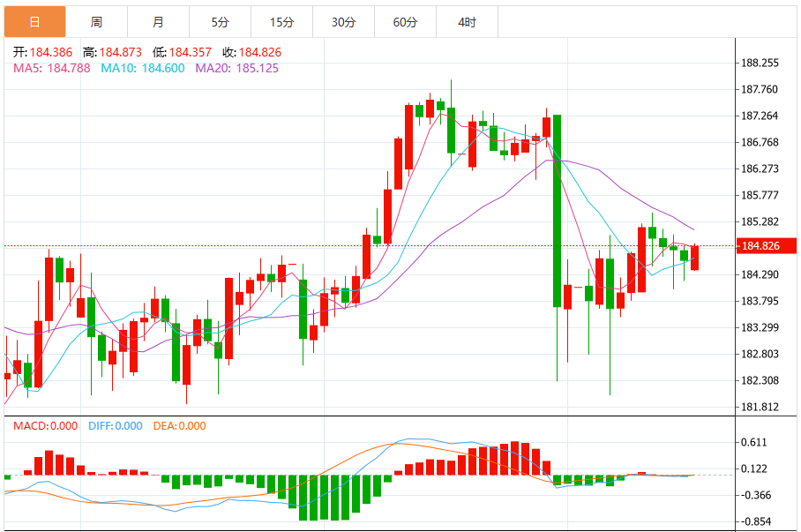Click the MA5 184.788 indicator label

pyautogui.click(x=51, y=68)
